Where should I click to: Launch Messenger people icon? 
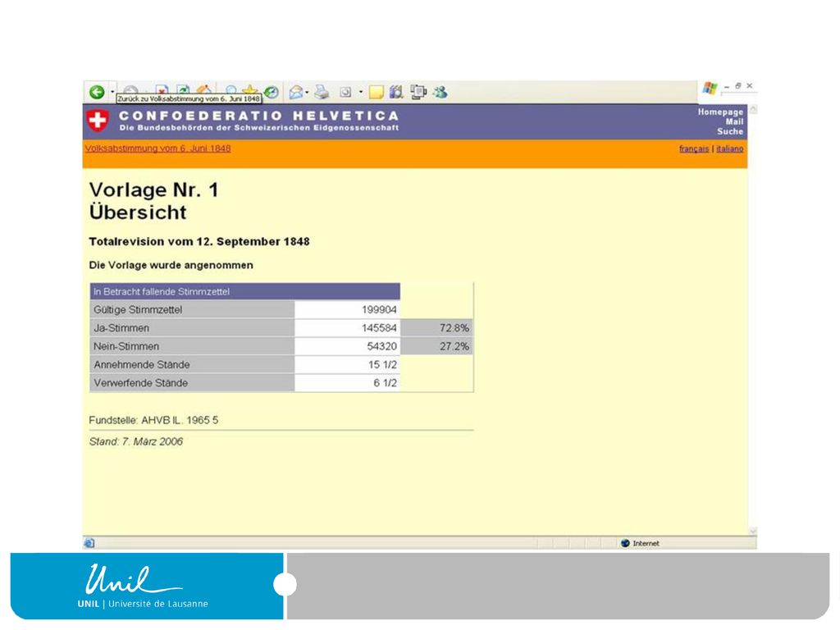click(x=441, y=92)
